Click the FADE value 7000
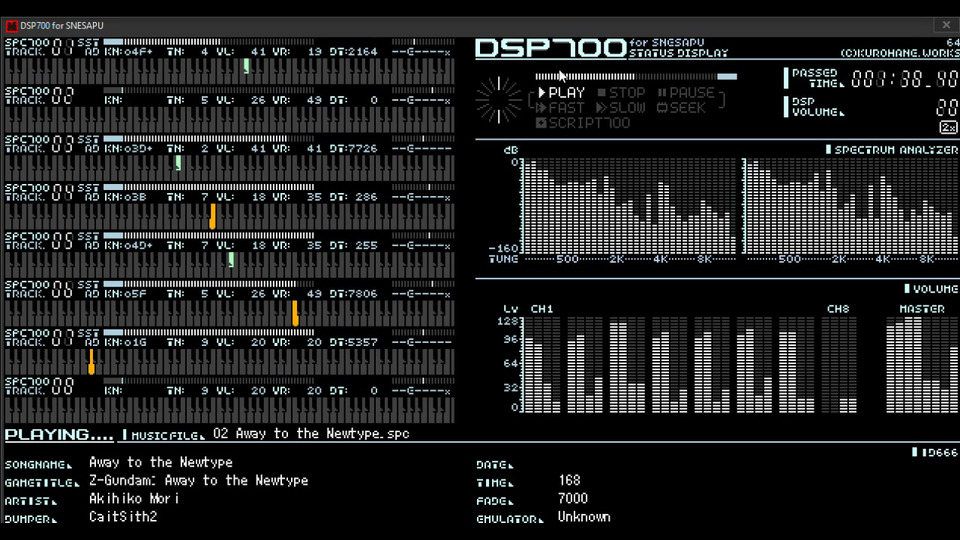 [573, 499]
